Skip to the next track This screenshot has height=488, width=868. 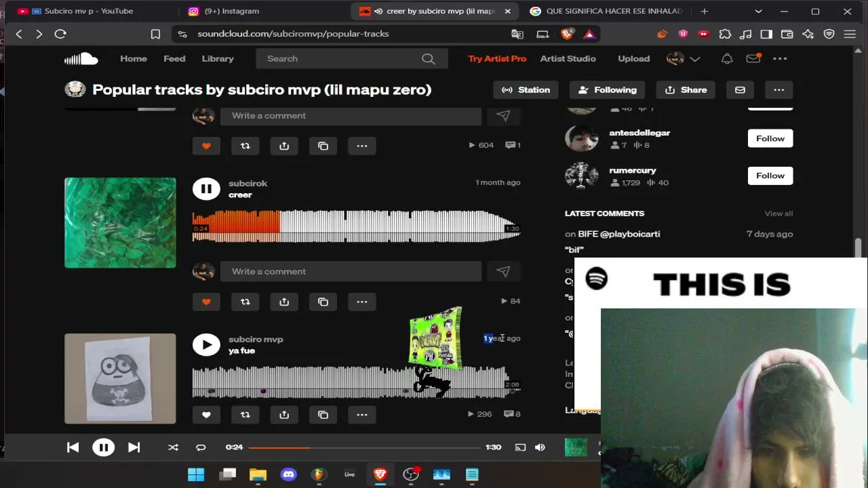click(x=134, y=447)
